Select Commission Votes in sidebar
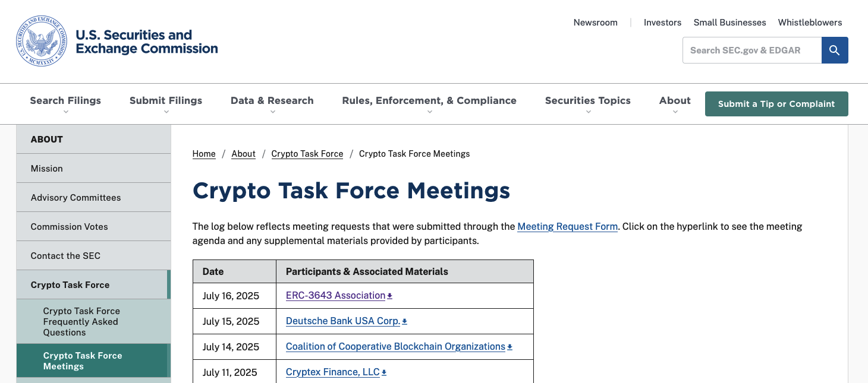Image resolution: width=868 pixels, height=383 pixels. [x=93, y=227]
